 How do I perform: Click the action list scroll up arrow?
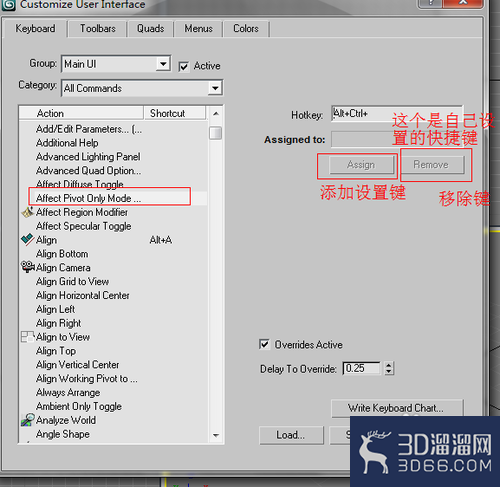point(216,114)
